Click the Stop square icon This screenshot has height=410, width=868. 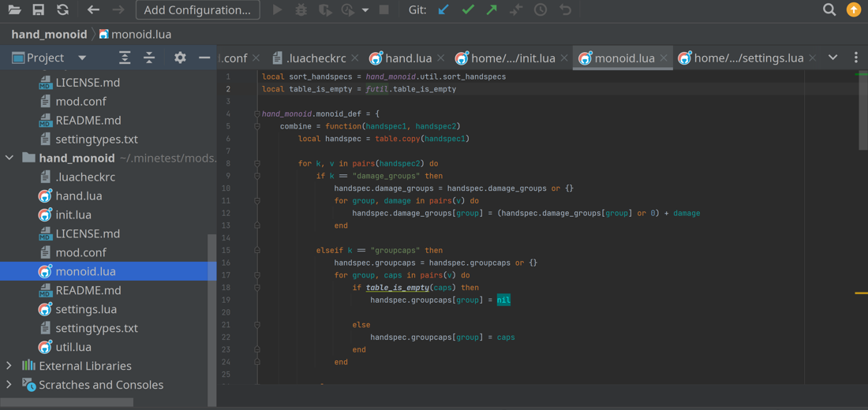tap(383, 9)
